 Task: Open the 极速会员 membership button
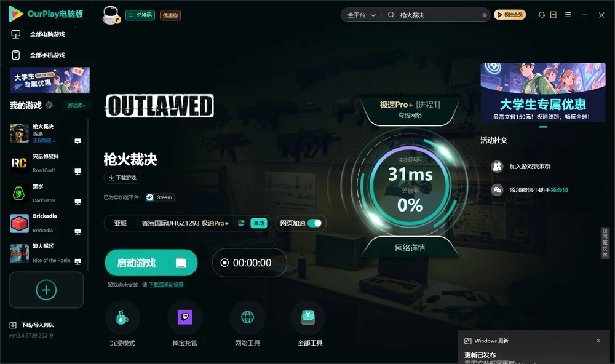pos(510,15)
